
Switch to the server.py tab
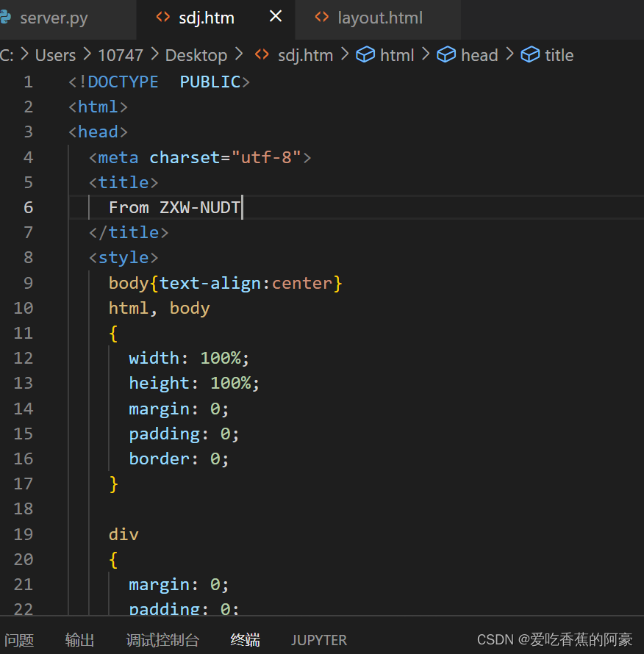pos(53,18)
